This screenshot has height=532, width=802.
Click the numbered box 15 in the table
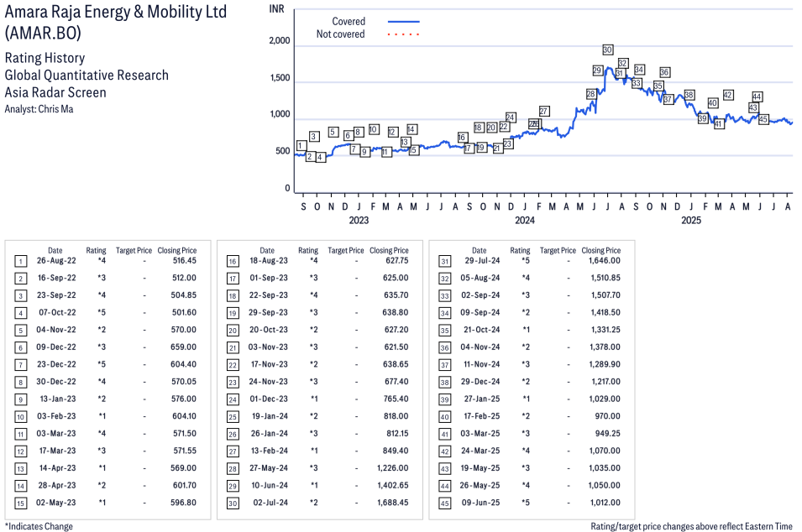pyautogui.click(x=20, y=503)
